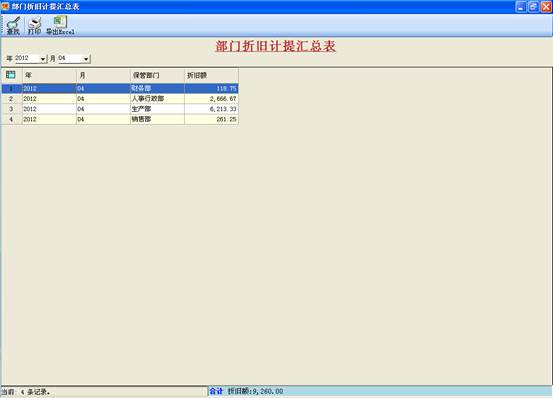Click the grid selector icon in table corner
Viewport: 553px width, 398px height.
(x=11, y=75)
